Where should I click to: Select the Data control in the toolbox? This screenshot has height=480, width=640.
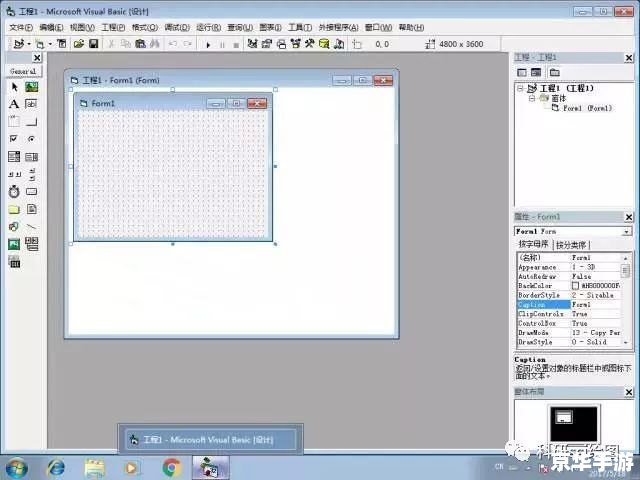pyautogui.click(x=32, y=244)
